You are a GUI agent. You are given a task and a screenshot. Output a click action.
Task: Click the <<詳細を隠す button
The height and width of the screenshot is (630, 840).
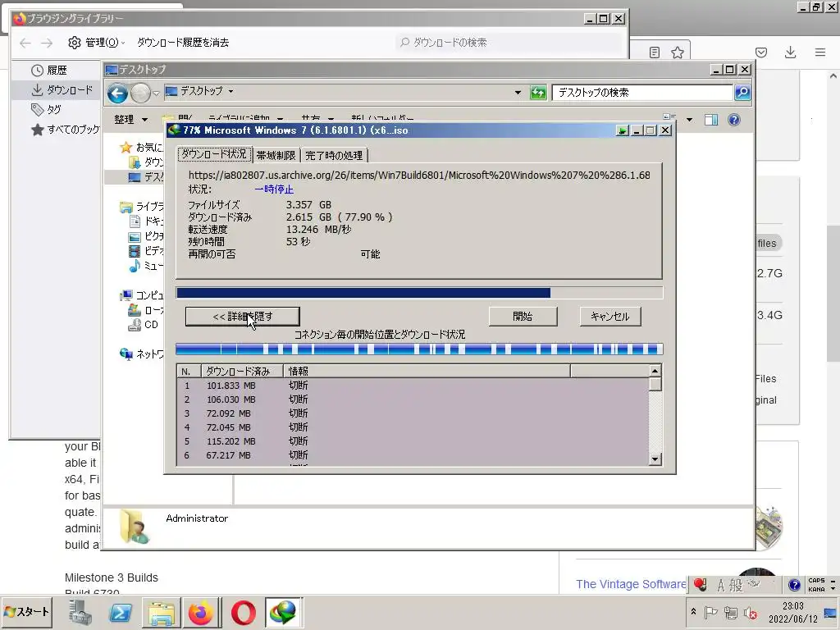tap(242, 316)
